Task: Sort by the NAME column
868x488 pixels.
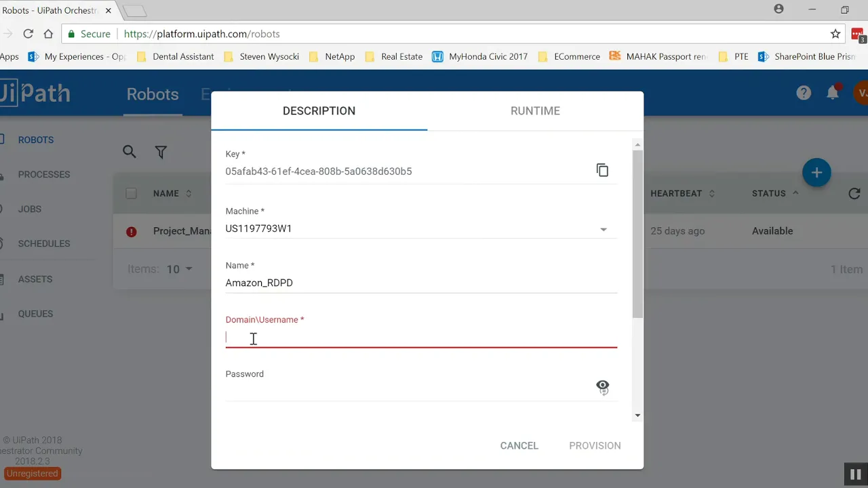Action: 172,193
